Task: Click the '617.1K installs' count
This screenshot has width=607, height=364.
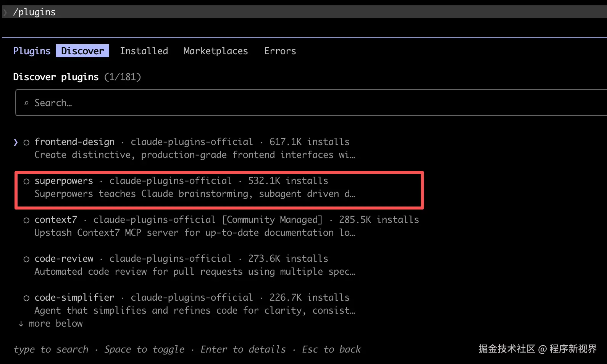Action: coord(310,142)
